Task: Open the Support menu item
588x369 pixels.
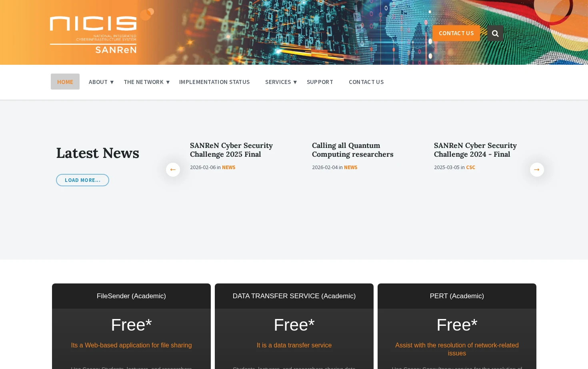Action: tap(320, 82)
